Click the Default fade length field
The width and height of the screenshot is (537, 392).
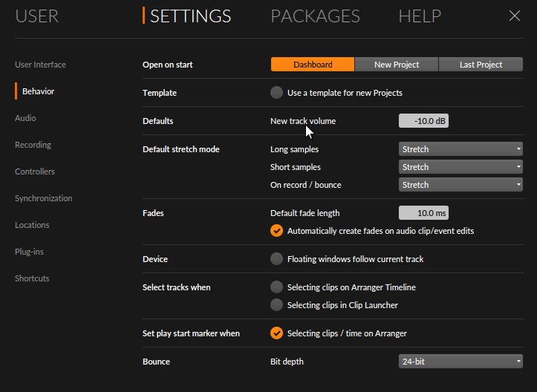pyautogui.click(x=423, y=213)
